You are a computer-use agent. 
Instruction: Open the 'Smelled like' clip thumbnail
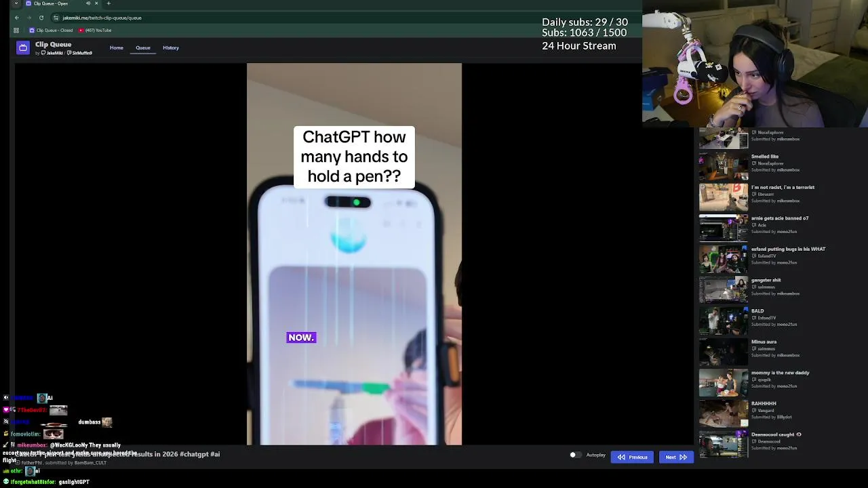[x=724, y=166]
